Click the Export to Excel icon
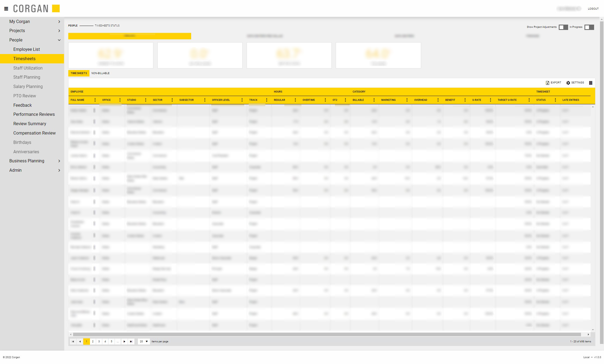604x364 pixels. [x=548, y=83]
